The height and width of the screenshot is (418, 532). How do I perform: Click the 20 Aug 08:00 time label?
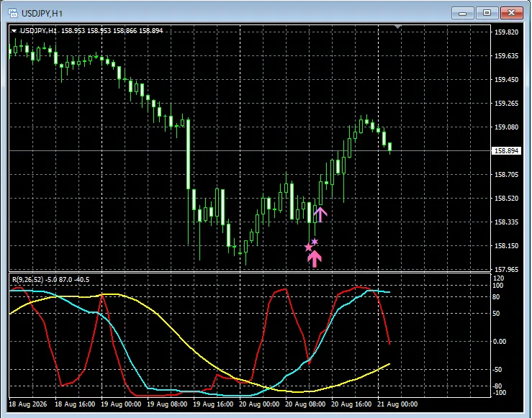(305, 404)
